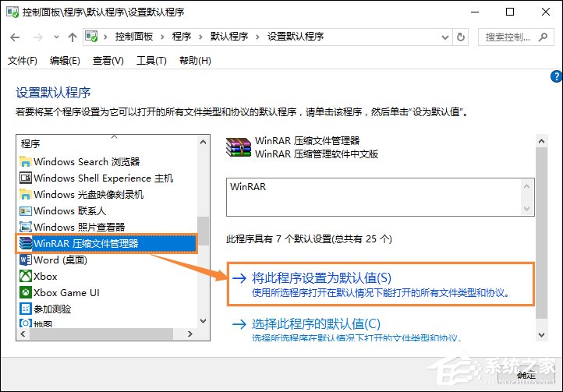Click the Windows Contacts icon
This screenshot has height=392, width=563.
pyautogui.click(x=25, y=210)
